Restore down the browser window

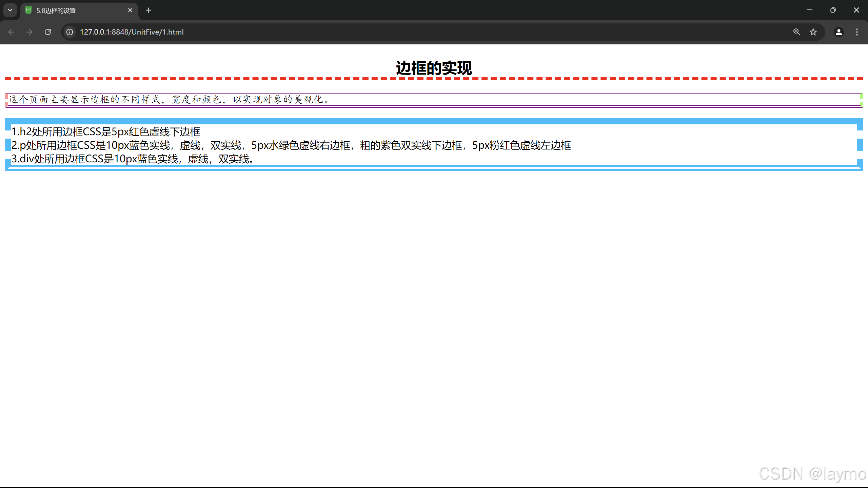pos(833,10)
